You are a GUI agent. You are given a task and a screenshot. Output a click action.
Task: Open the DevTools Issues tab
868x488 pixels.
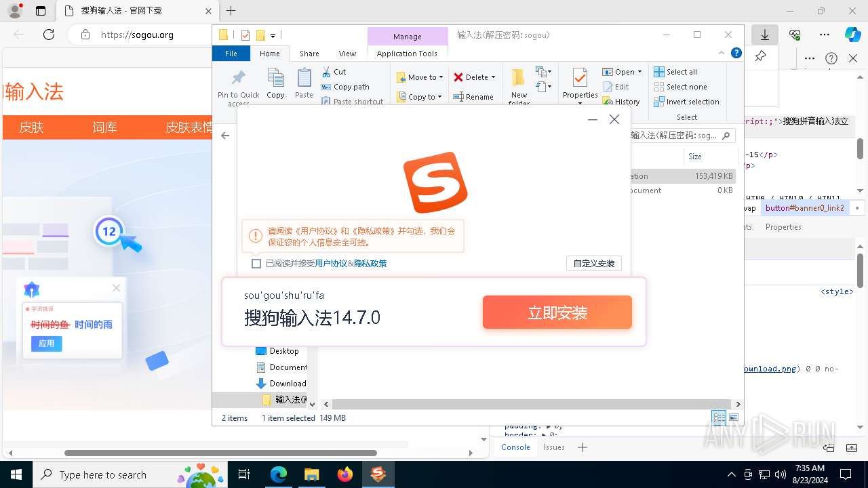click(554, 447)
